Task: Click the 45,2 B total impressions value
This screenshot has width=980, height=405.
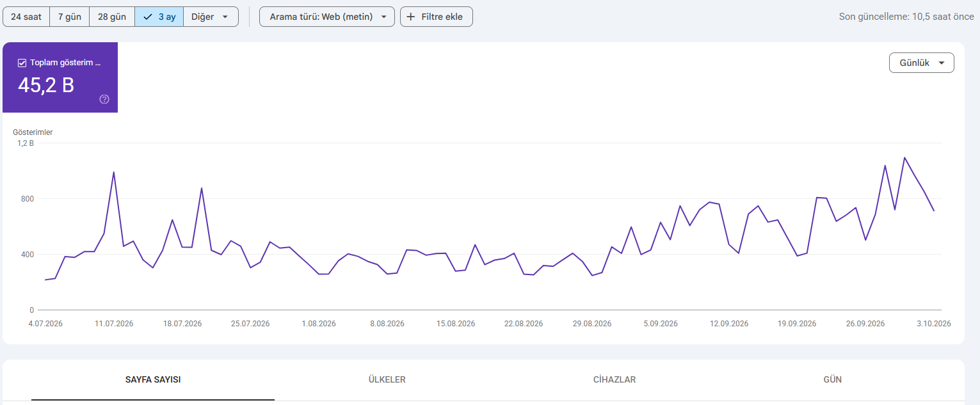Action: coord(46,84)
